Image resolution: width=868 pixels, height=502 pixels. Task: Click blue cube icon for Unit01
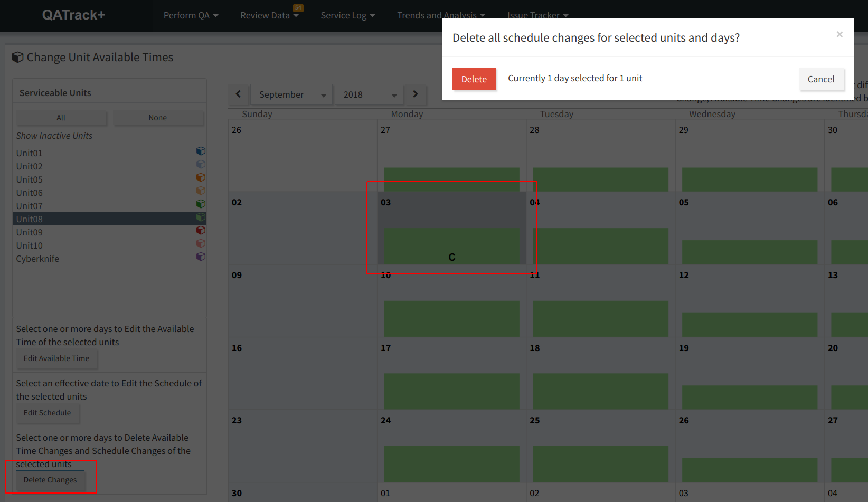coord(201,151)
